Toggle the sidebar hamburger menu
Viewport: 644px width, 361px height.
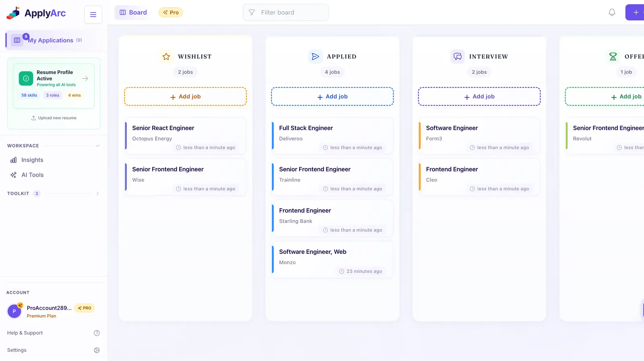(93, 15)
